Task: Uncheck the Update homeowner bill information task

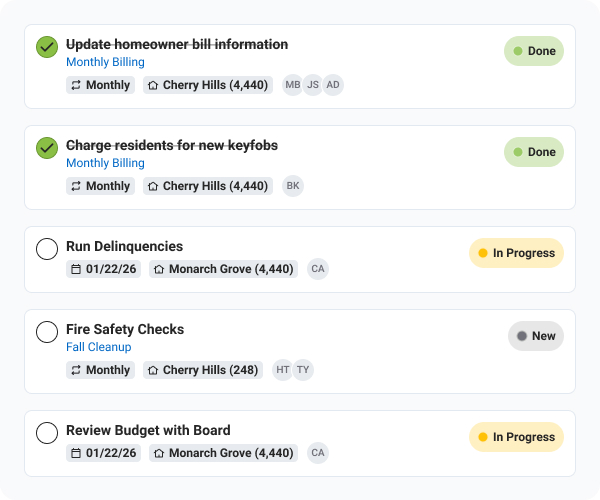Action: coord(47,47)
